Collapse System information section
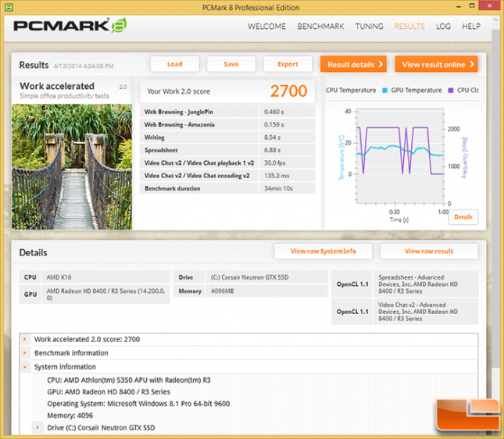Image resolution: width=504 pixels, height=439 pixels. point(25,366)
